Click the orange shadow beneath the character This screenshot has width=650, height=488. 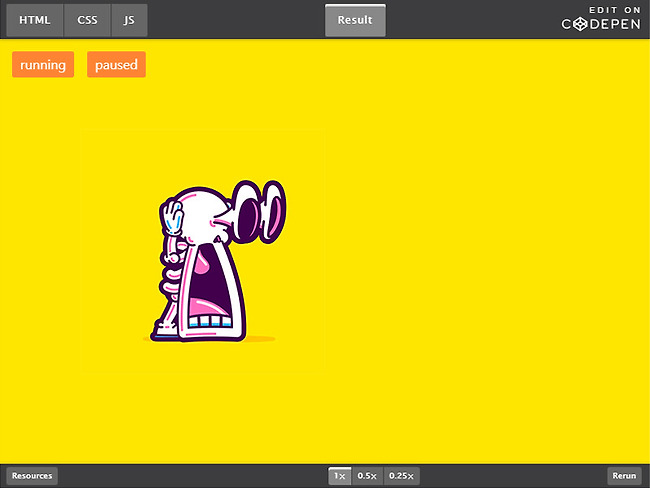click(258, 340)
